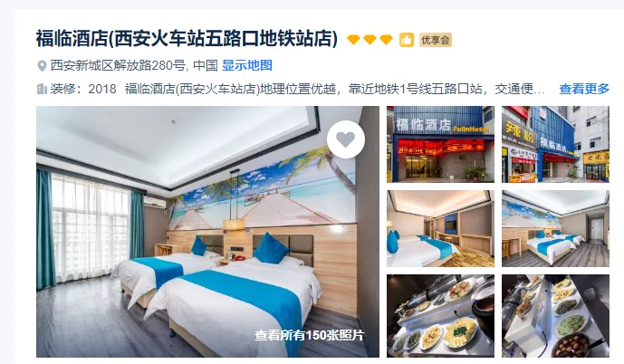This screenshot has height=364, width=624.
Task: Expand description with 查看更多
Action: point(584,89)
